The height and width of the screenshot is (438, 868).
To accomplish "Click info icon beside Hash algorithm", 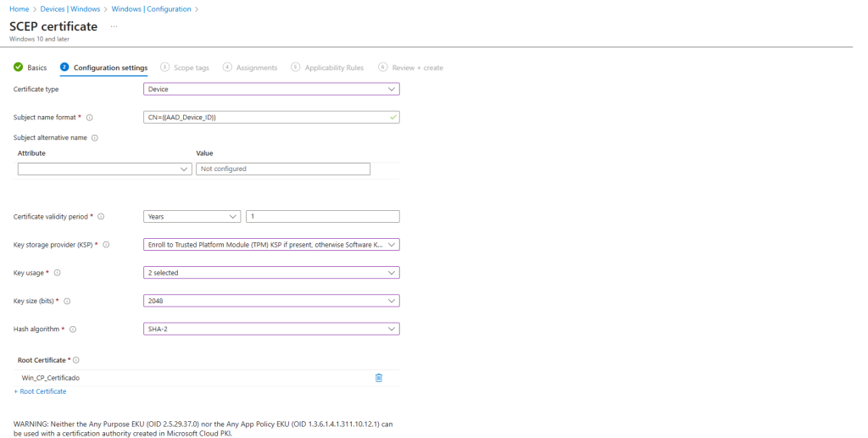I will [x=73, y=329].
